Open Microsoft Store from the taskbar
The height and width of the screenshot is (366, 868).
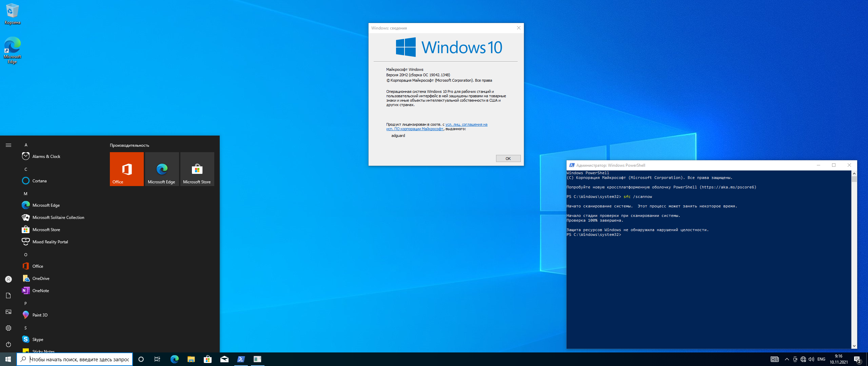(x=208, y=359)
